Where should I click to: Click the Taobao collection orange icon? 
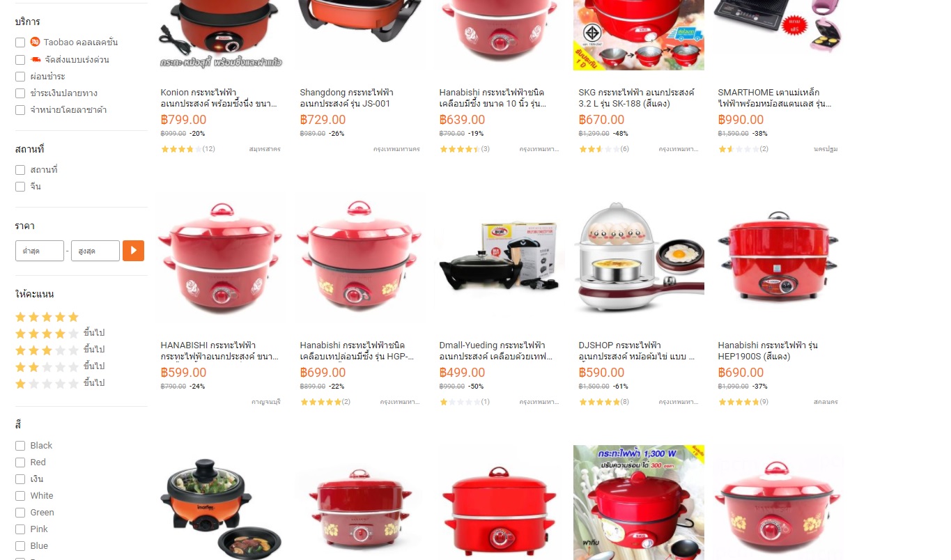tap(36, 42)
